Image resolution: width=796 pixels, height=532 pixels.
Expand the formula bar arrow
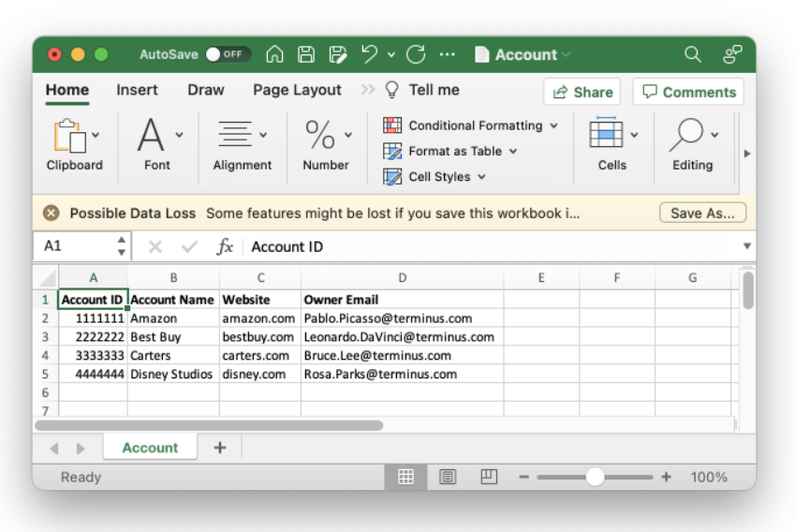pyautogui.click(x=746, y=246)
